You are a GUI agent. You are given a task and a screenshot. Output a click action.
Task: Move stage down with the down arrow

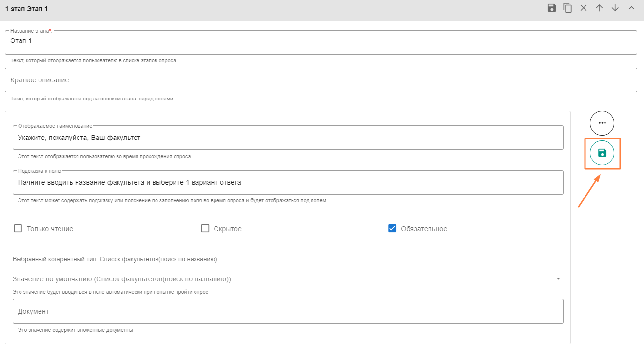tap(615, 8)
